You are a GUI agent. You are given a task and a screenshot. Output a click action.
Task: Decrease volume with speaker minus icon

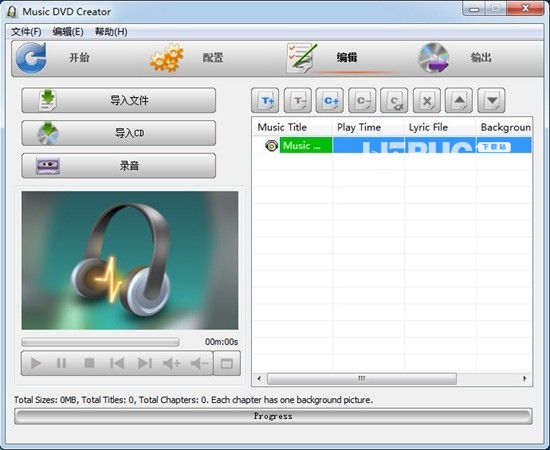tap(199, 363)
